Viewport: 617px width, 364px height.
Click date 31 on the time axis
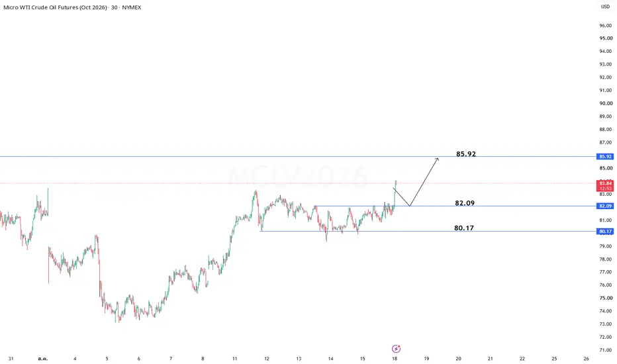click(11, 359)
